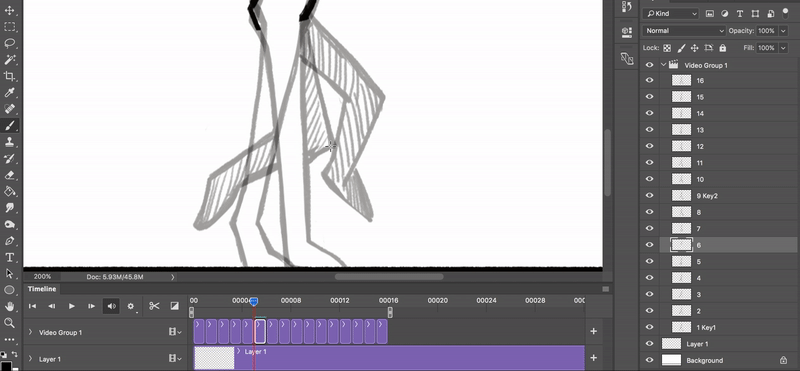This screenshot has height=371, width=800.
Task: Click the blue playhead marker
Action: click(x=254, y=302)
